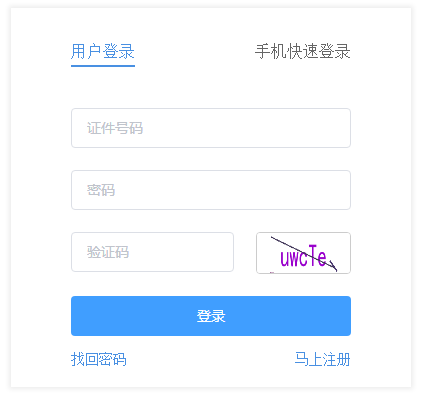Switch to the 用户登录 tab
The image size is (435, 397).
[x=103, y=52]
